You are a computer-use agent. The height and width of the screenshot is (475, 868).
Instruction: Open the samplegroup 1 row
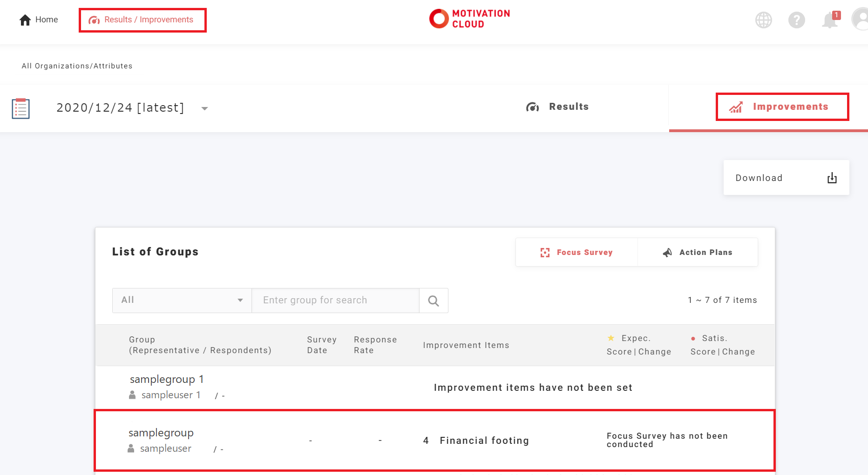pyautogui.click(x=167, y=380)
